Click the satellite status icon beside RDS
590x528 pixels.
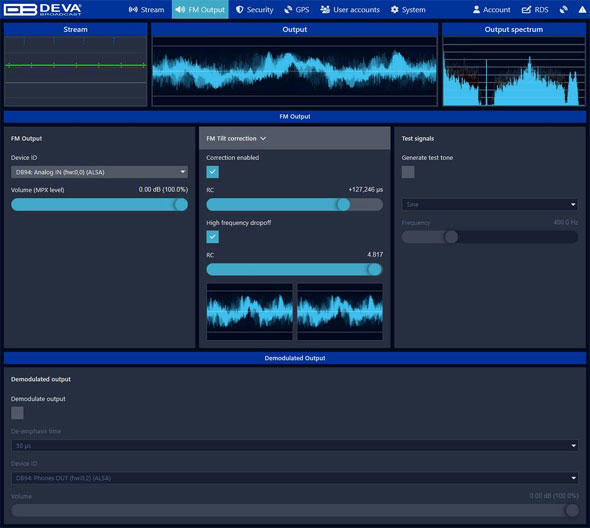563,9
